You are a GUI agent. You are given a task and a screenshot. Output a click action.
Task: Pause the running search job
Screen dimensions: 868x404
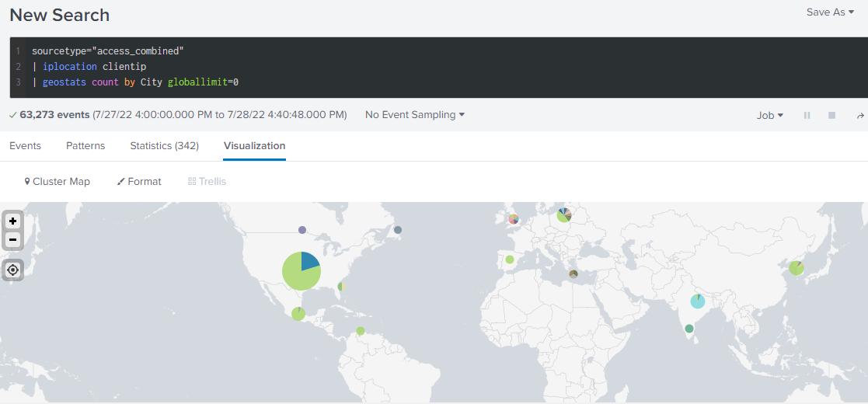pos(807,115)
